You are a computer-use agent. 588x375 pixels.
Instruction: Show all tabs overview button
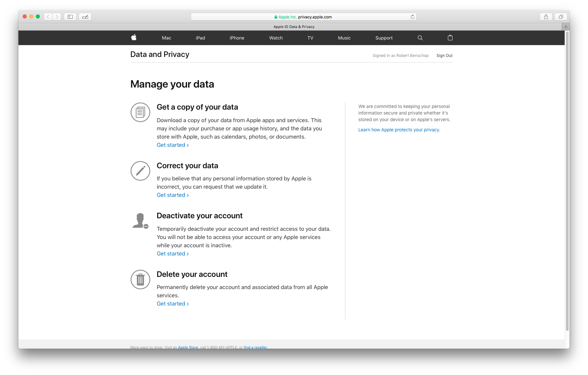[x=561, y=17]
